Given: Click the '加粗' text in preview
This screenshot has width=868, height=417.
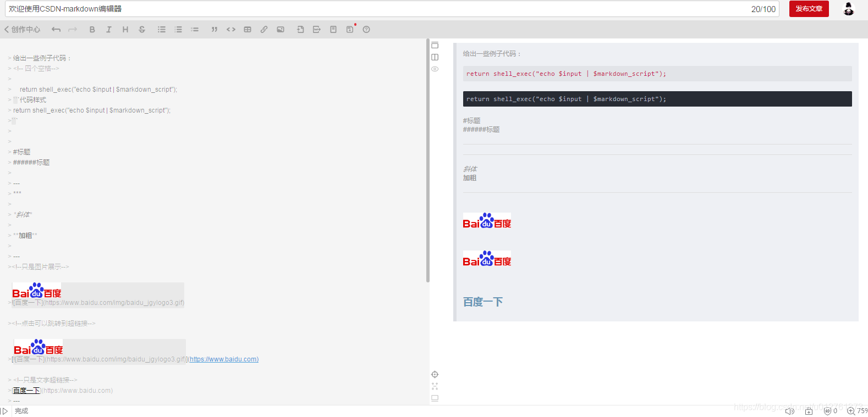Looking at the screenshot, I should (470, 178).
